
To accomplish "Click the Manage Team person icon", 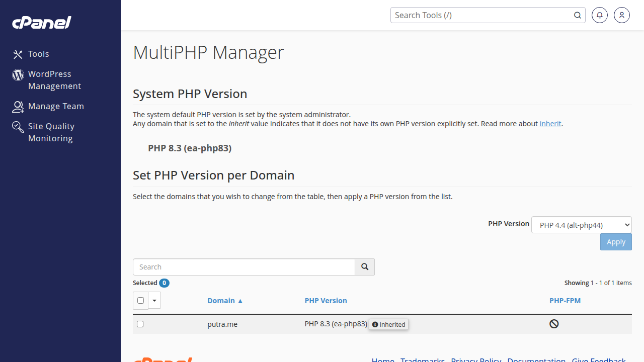I will tap(18, 107).
